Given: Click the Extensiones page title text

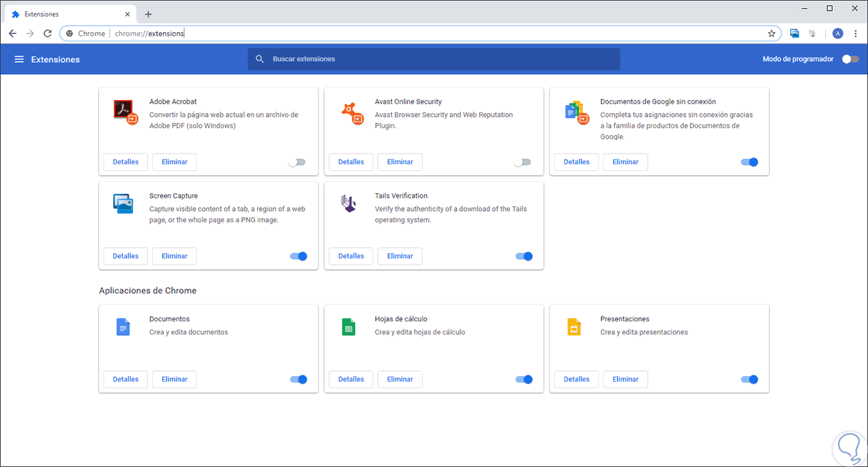Looking at the screenshot, I should (55, 59).
